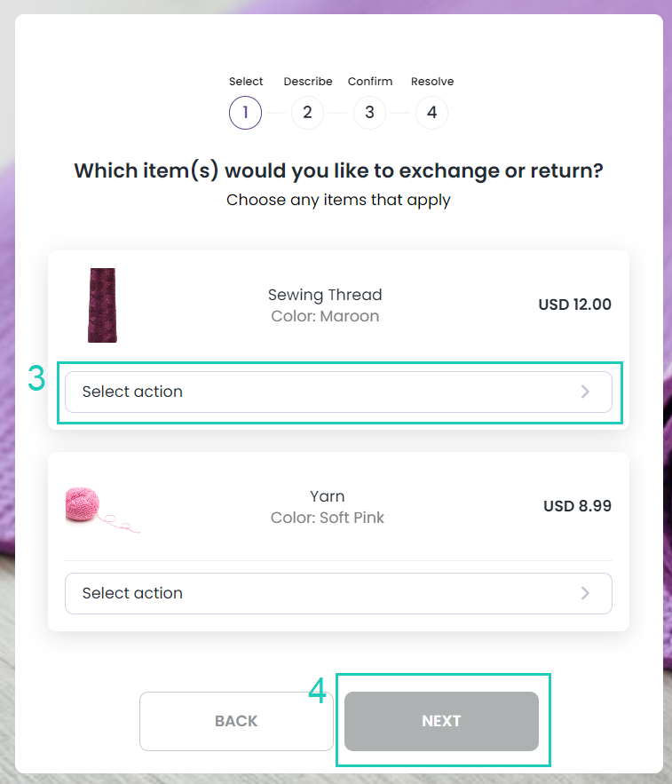
Task: Click the BACK button
Action: click(236, 721)
